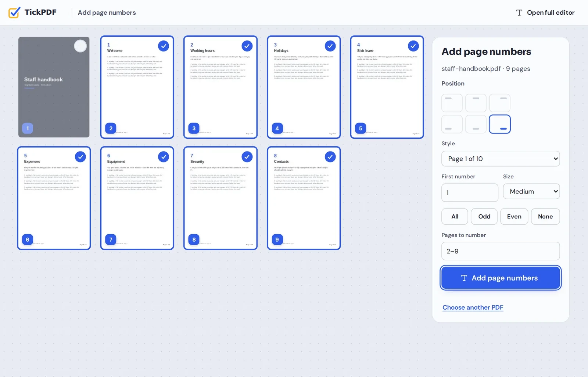The width and height of the screenshot is (588, 377).
Task: Click the Security page thumbnail
Action: 220,198
